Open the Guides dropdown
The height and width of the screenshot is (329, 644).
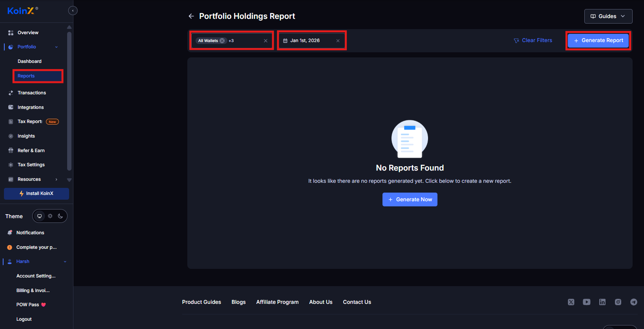tap(608, 16)
